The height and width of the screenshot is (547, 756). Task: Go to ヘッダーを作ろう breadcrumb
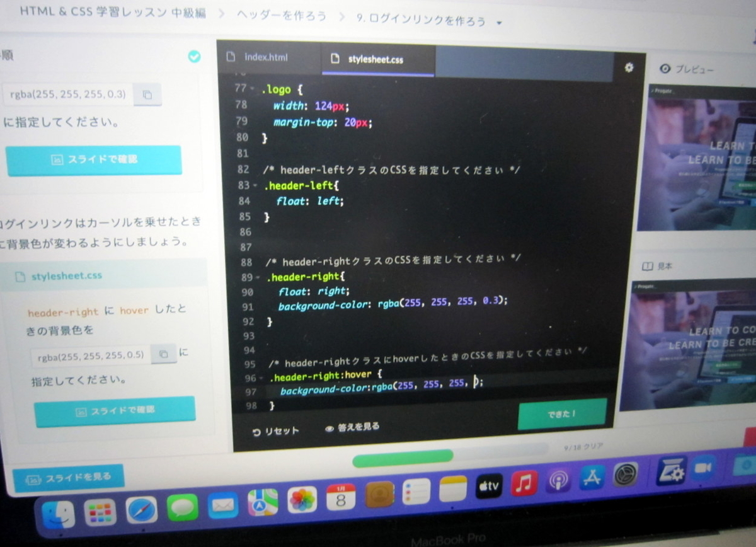[282, 16]
